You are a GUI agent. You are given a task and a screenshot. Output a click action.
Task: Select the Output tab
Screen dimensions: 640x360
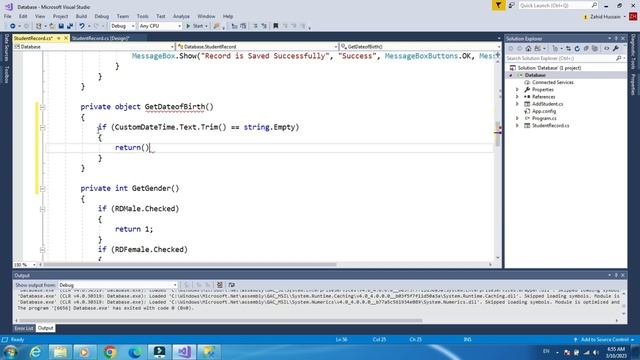(x=45, y=328)
